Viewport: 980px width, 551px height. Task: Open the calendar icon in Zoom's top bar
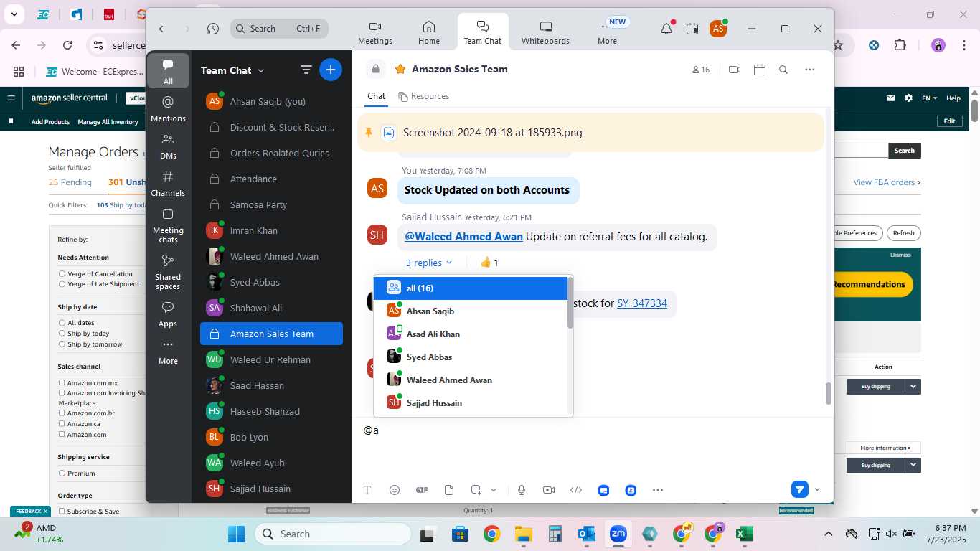692,29
